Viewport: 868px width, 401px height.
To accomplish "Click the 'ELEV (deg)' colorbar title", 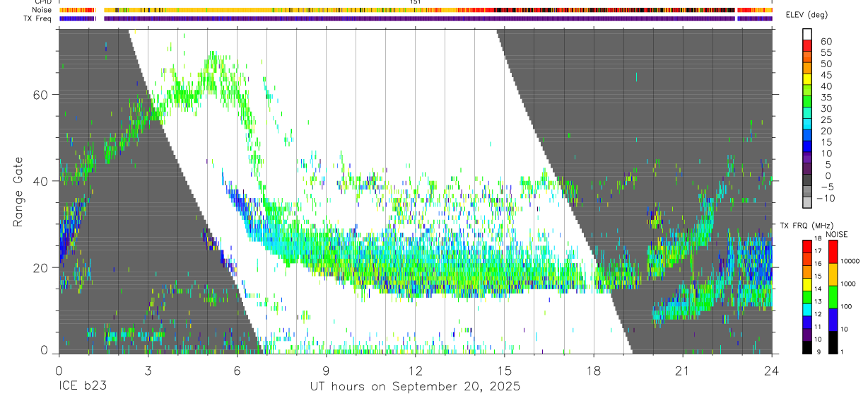I will click(807, 15).
